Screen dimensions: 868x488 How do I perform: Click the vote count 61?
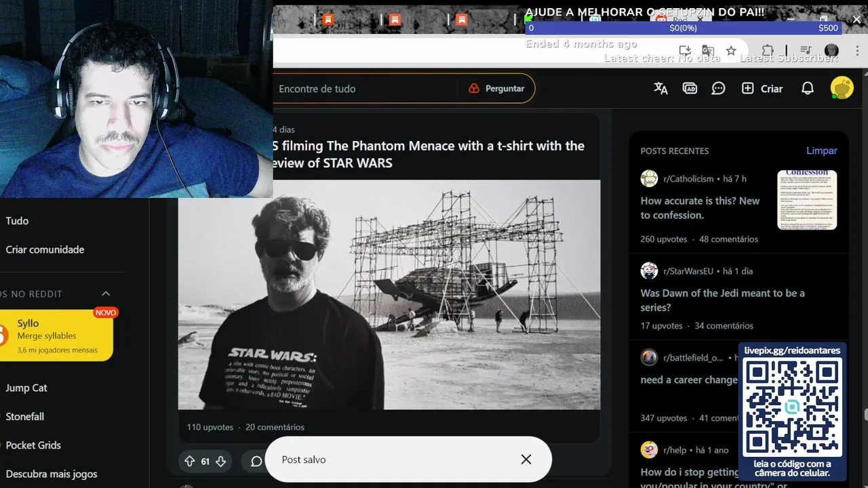coord(205,462)
